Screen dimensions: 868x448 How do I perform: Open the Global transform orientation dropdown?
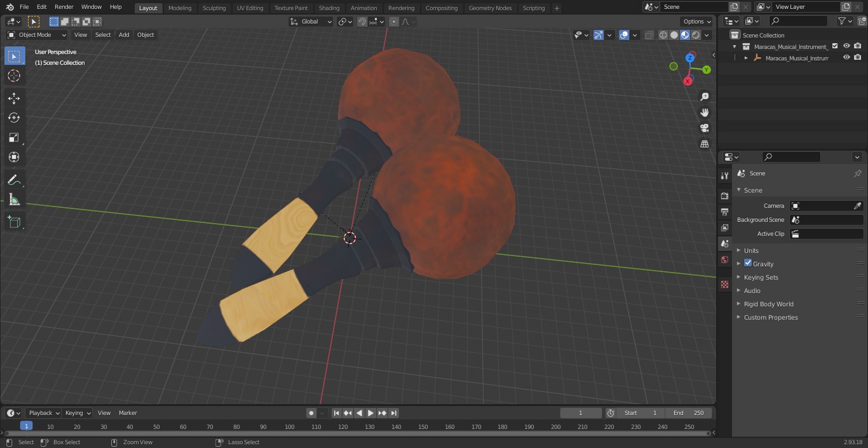[311, 22]
